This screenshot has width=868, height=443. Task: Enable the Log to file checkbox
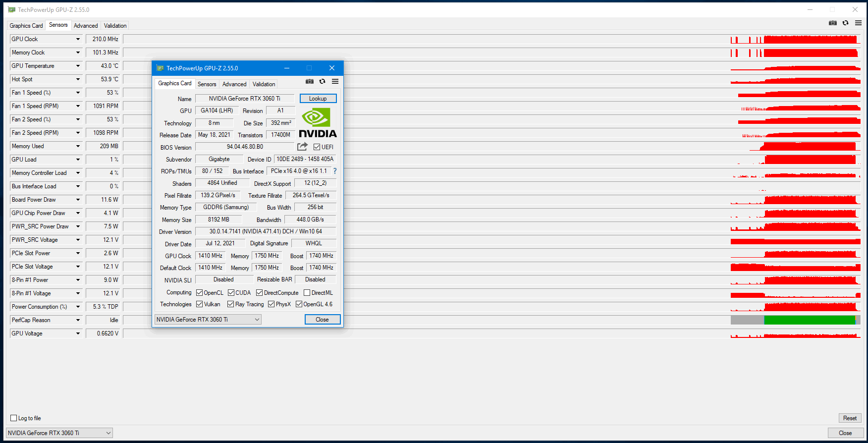pos(14,418)
